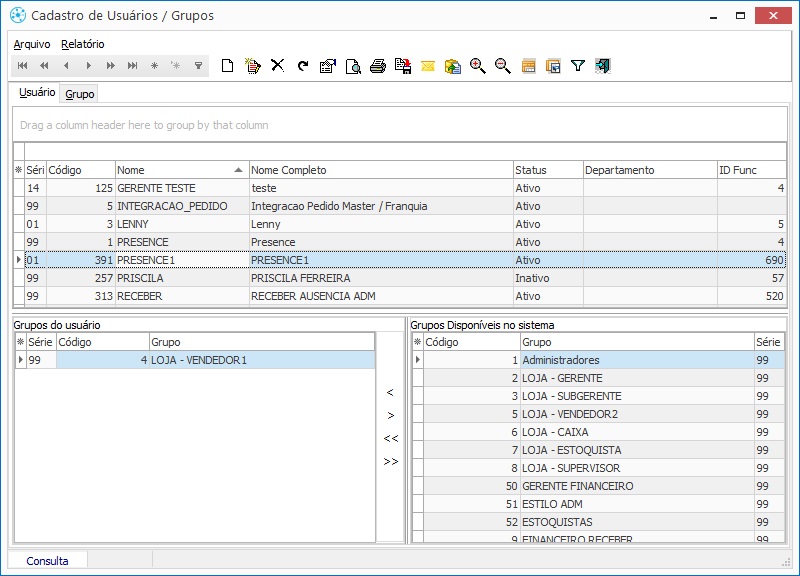Image resolution: width=800 pixels, height=576 pixels.
Task: Click the move all left << button
Action: click(390, 439)
